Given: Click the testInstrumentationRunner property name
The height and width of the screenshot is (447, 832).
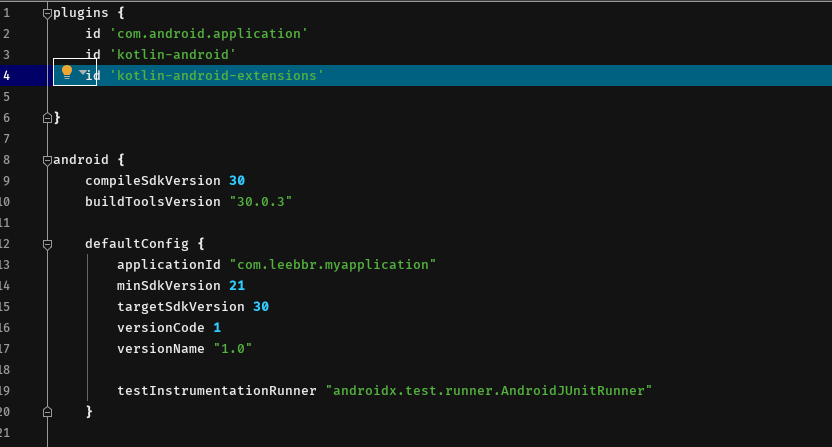Looking at the screenshot, I should pos(216,391).
